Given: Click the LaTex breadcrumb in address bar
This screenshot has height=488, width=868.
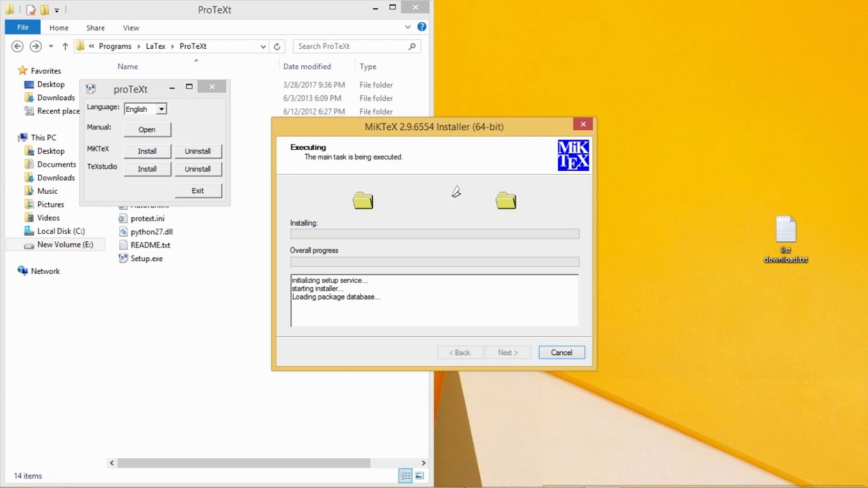Looking at the screenshot, I should pos(155,46).
